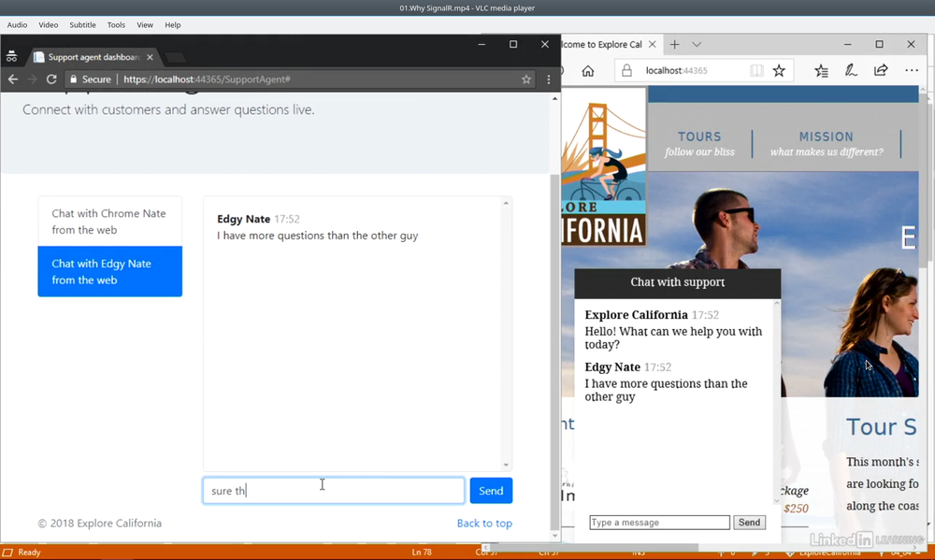Select Chat with Edgy Nate from the web
The height and width of the screenshot is (560, 935).
pyautogui.click(x=109, y=271)
